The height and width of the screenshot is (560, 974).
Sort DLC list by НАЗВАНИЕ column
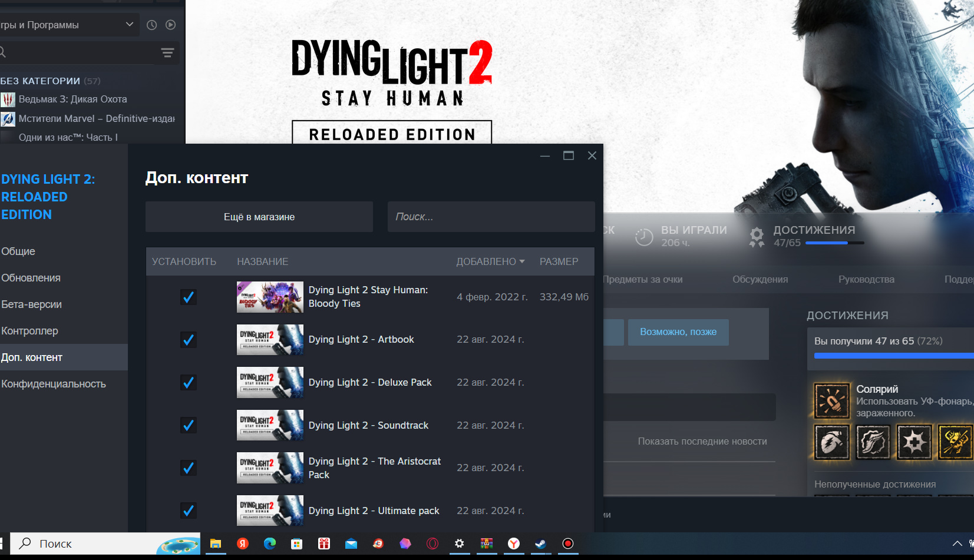pos(263,261)
